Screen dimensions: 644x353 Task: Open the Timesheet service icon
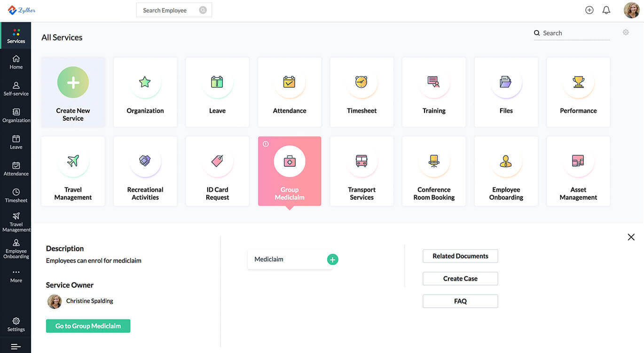pos(361,82)
